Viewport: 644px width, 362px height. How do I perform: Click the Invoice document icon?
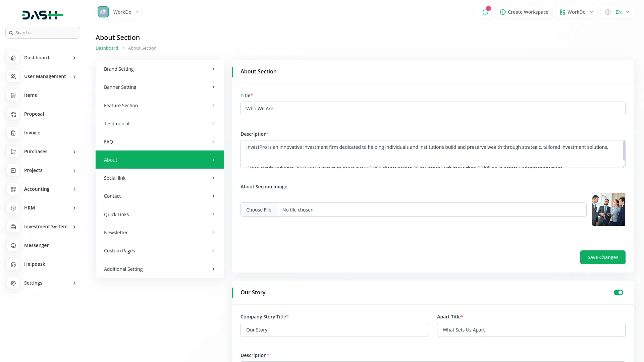13,133
